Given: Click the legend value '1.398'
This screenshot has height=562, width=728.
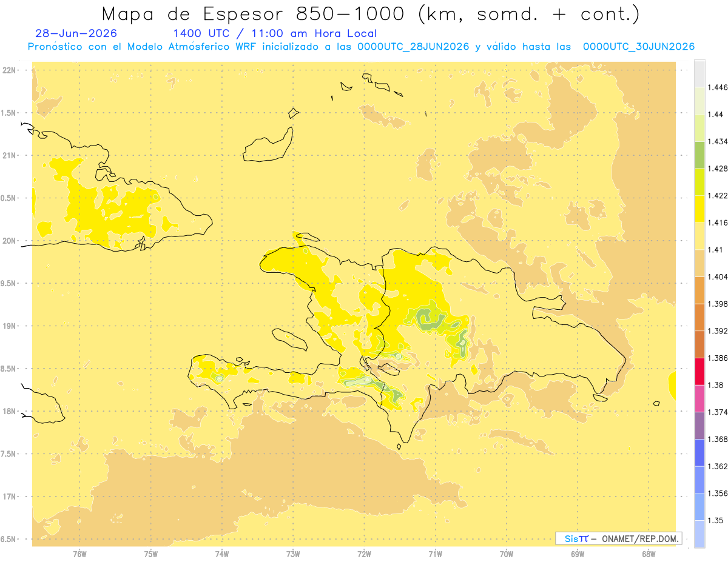Looking at the screenshot, I should [718, 304].
